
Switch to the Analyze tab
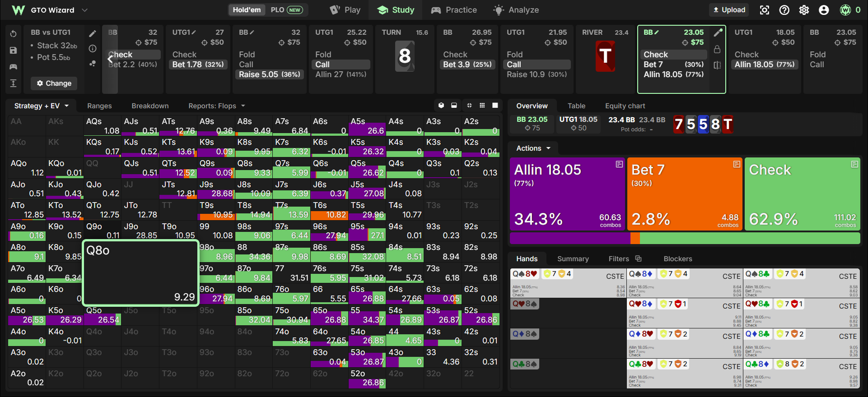point(516,10)
